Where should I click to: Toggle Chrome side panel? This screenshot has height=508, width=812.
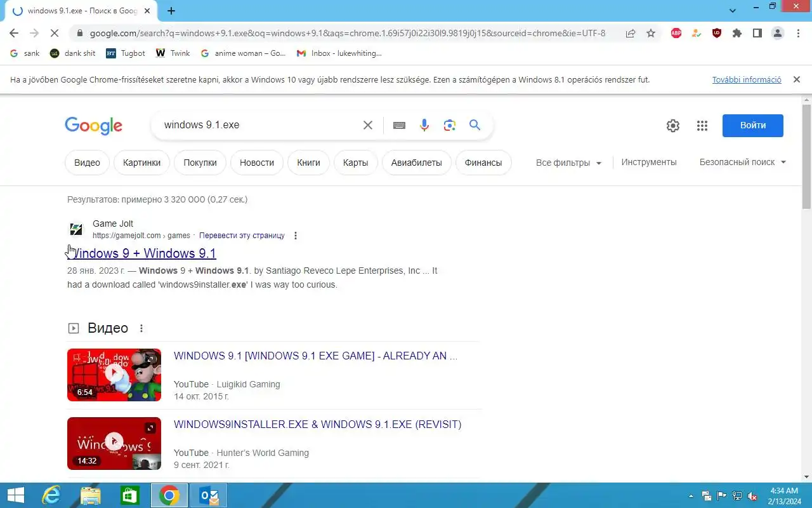(x=757, y=33)
